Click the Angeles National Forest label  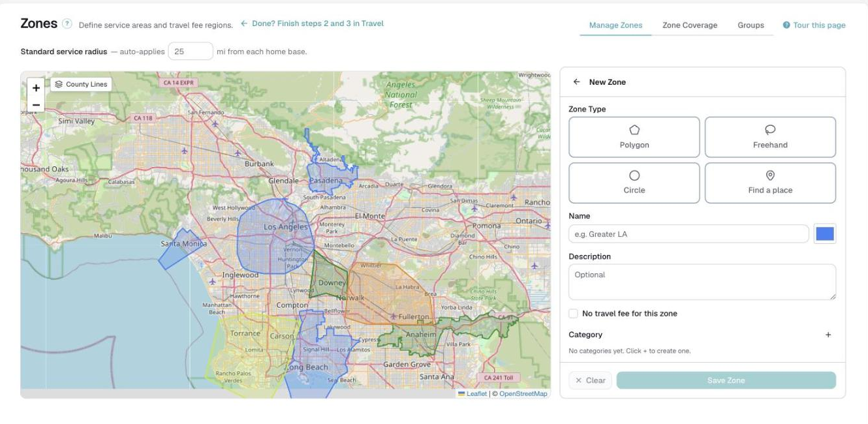tap(401, 95)
